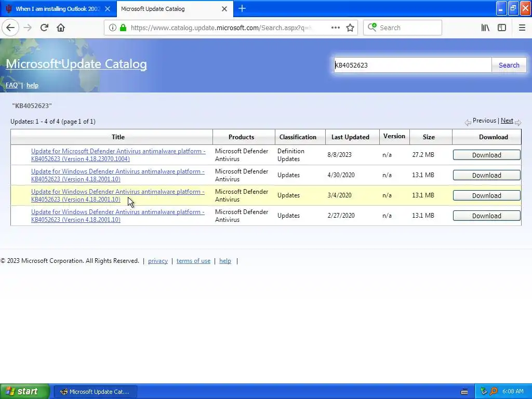Bookmark this page with the star icon
Image resolution: width=532 pixels, height=399 pixels.
tap(350, 28)
